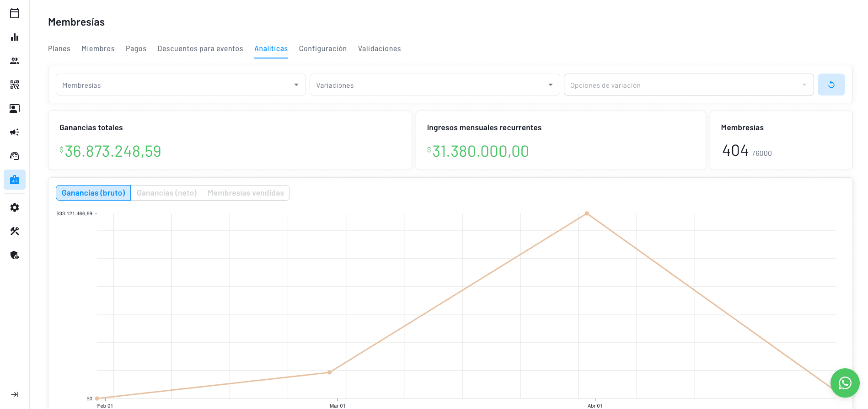
Task: Open the QR code sidebar icon
Action: [15, 85]
